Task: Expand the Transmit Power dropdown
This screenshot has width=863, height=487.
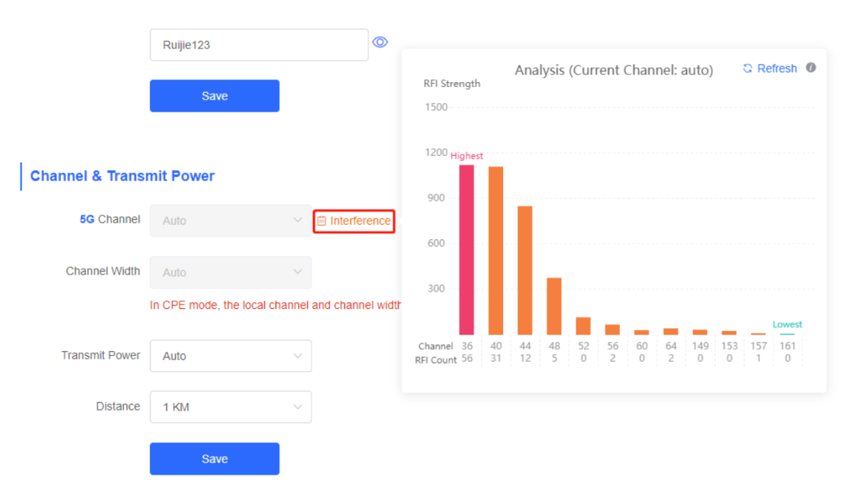Action: (231, 356)
